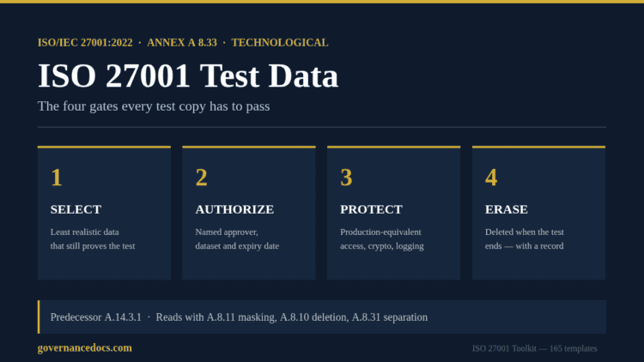644x362 pixels.
Task: Click the 'SELECT' card heading
Action: pyautogui.click(x=76, y=209)
